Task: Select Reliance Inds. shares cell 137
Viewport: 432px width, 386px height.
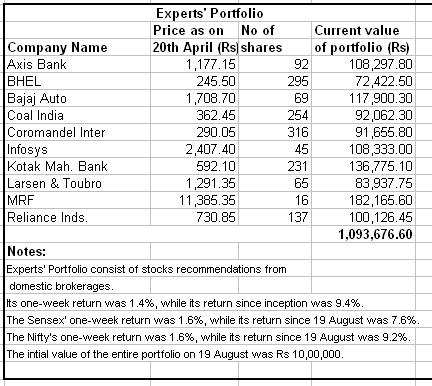Action: 275,217
